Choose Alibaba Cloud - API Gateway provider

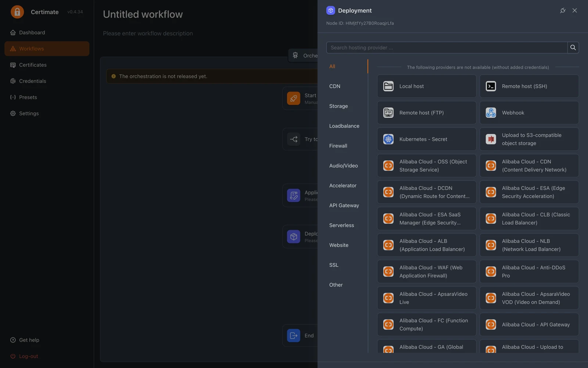[529, 325]
